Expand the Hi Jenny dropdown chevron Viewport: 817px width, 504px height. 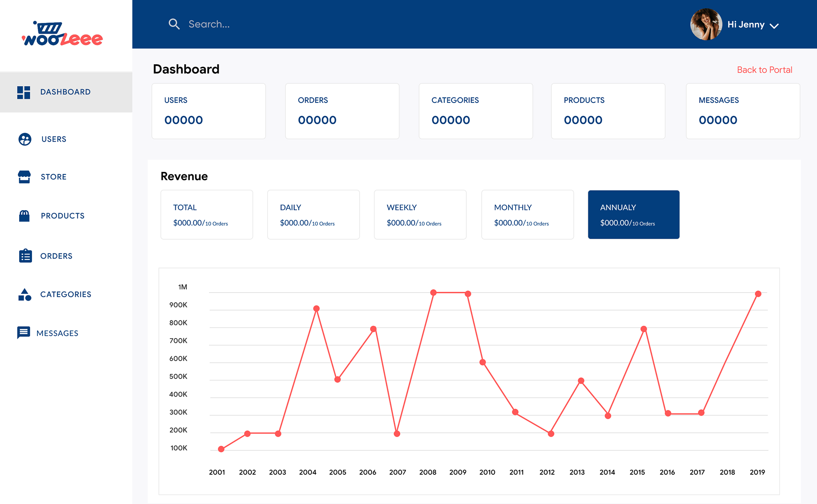[774, 26]
